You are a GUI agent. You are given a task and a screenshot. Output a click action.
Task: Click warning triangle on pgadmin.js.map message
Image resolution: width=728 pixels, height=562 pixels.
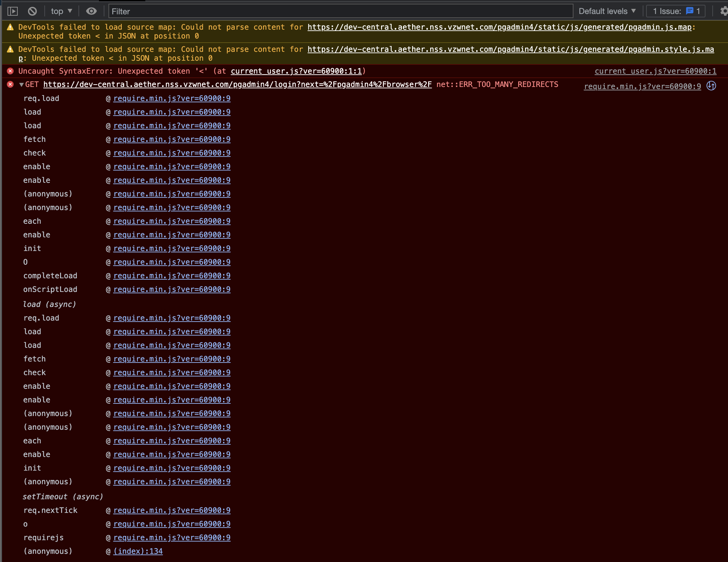(x=10, y=27)
